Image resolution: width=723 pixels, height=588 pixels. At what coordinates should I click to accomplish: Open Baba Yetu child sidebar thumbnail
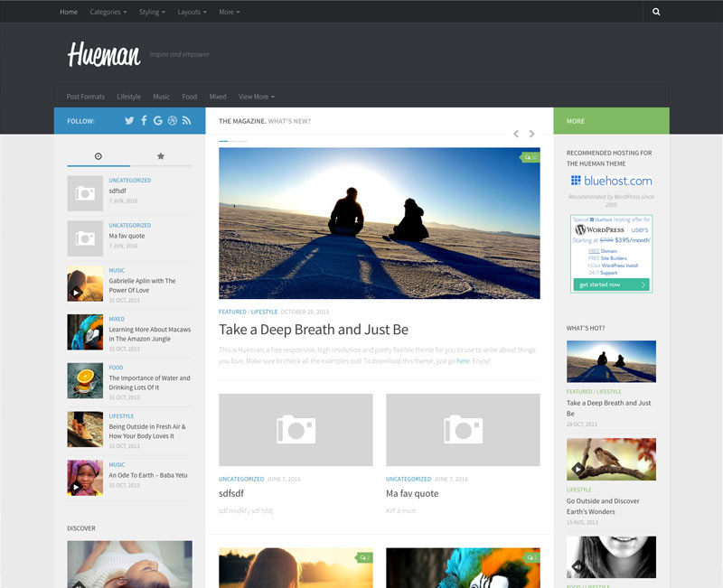[x=85, y=478]
